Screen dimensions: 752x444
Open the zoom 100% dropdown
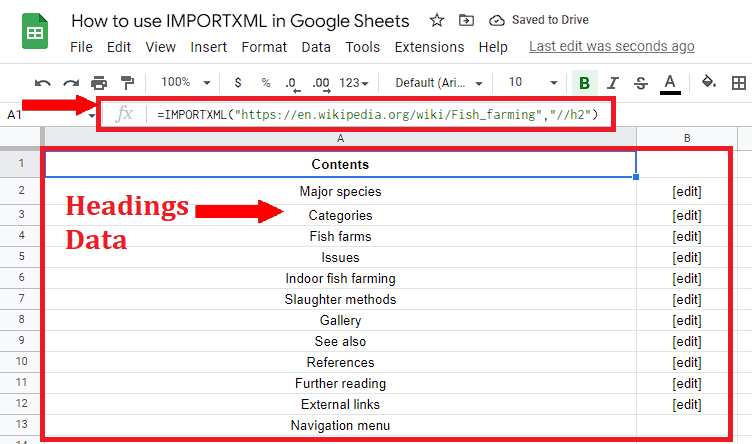click(x=186, y=82)
